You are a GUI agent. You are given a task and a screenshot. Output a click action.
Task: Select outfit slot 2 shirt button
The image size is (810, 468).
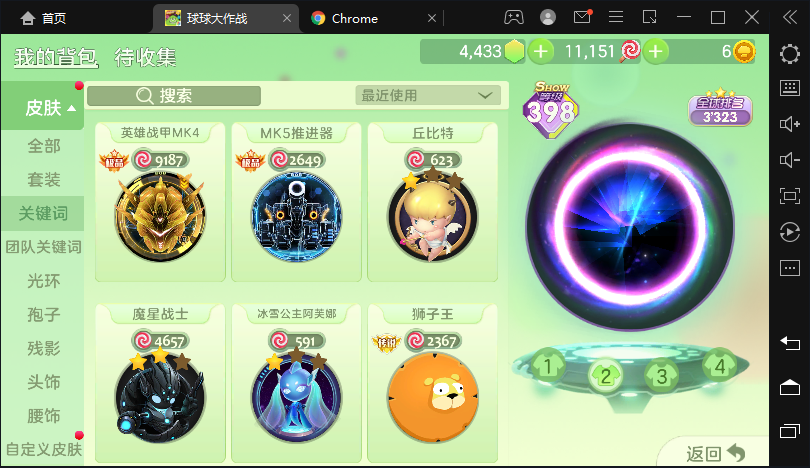tap(605, 376)
